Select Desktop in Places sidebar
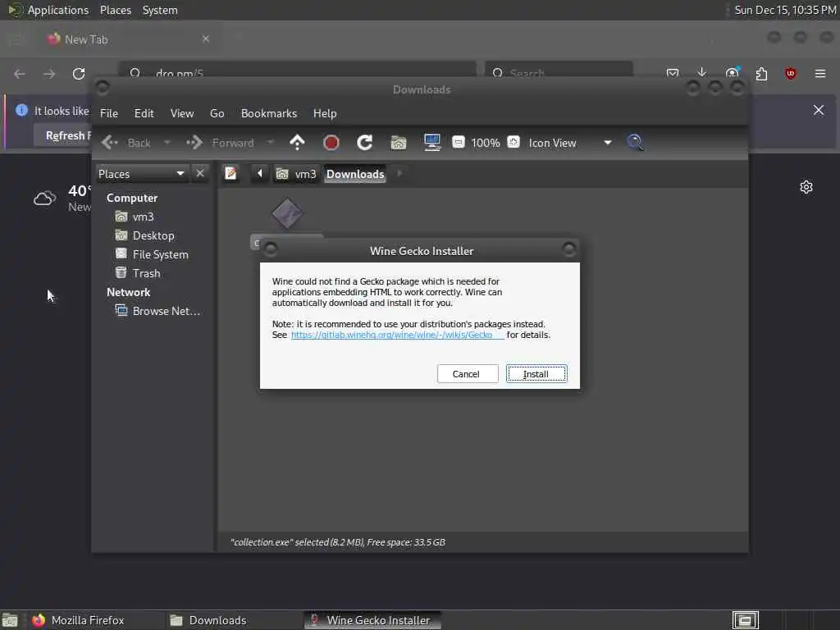This screenshot has height=630, width=840. point(153,235)
